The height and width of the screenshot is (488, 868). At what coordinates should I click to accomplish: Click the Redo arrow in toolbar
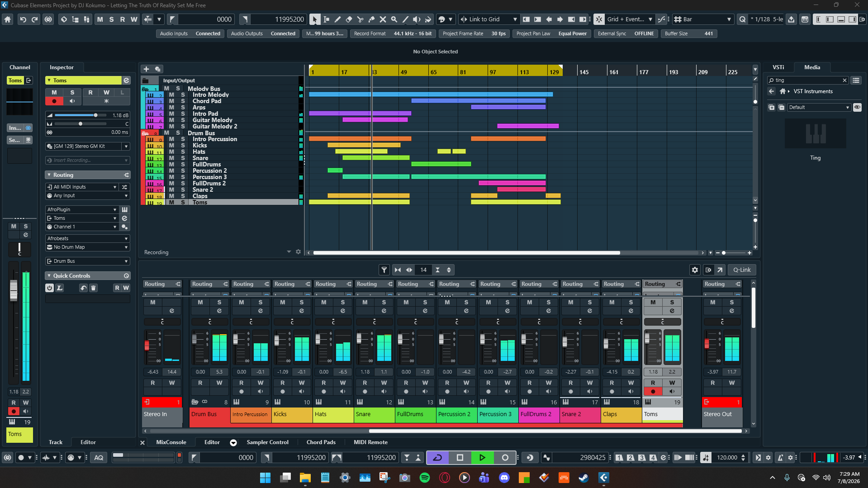[34, 19]
